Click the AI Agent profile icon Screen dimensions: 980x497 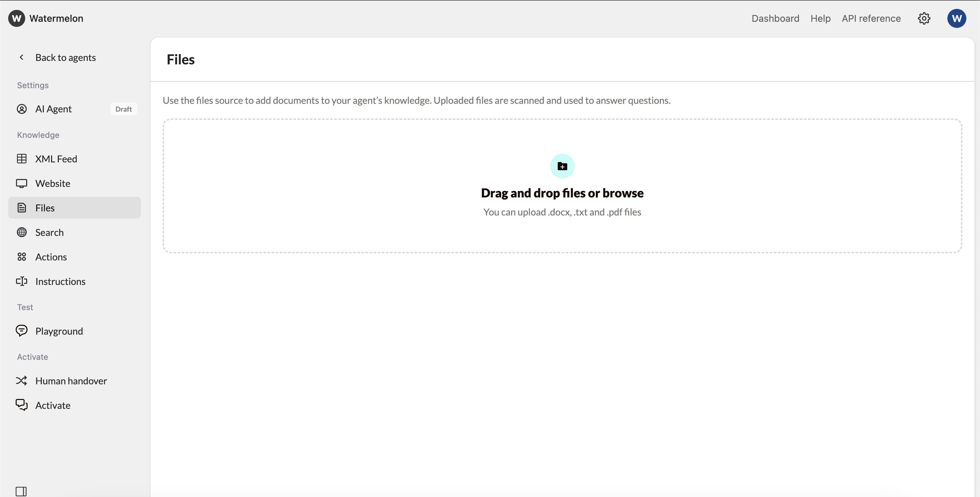point(22,109)
